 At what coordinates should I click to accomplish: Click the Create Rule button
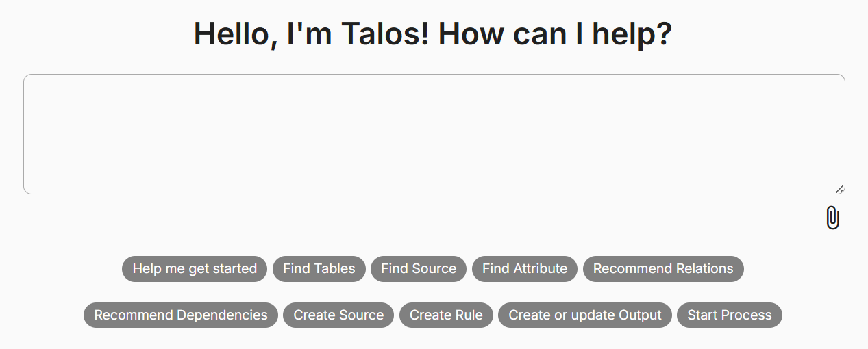446,315
